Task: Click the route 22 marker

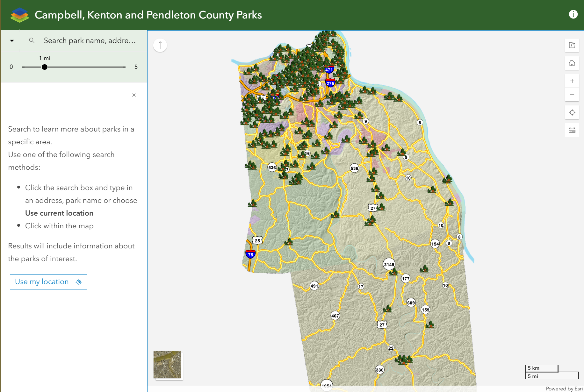Action: (x=391, y=348)
